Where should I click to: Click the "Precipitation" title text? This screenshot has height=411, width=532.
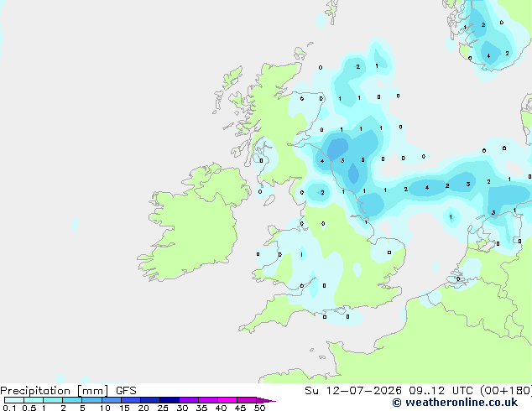pyautogui.click(x=35, y=391)
